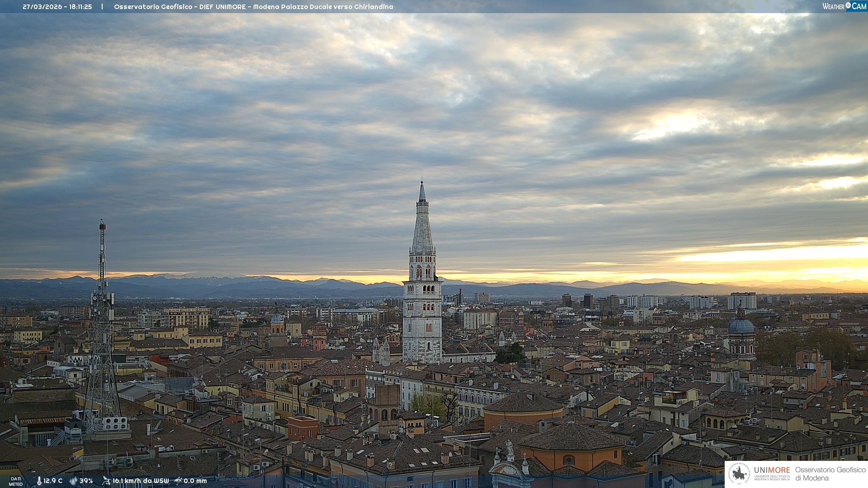Click the Osservatorio Geofisico DIEF UNIMORE title text

pyautogui.click(x=253, y=7)
